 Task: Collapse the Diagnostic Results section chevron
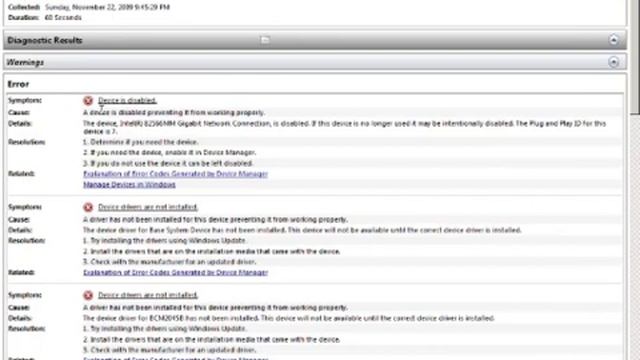[613, 40]
